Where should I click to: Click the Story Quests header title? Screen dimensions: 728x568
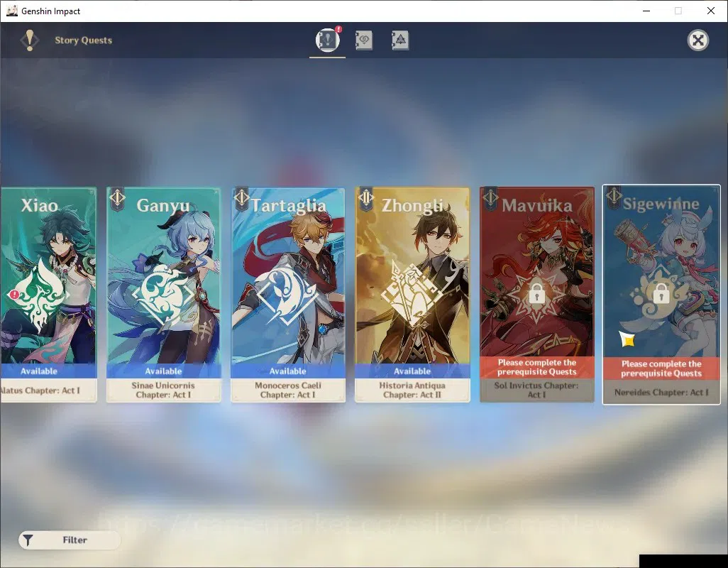84,40
